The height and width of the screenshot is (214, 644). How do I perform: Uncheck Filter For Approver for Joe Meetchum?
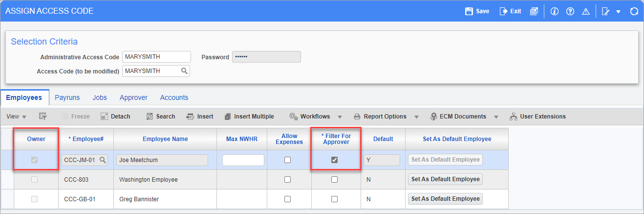click(x=334, y=160)
